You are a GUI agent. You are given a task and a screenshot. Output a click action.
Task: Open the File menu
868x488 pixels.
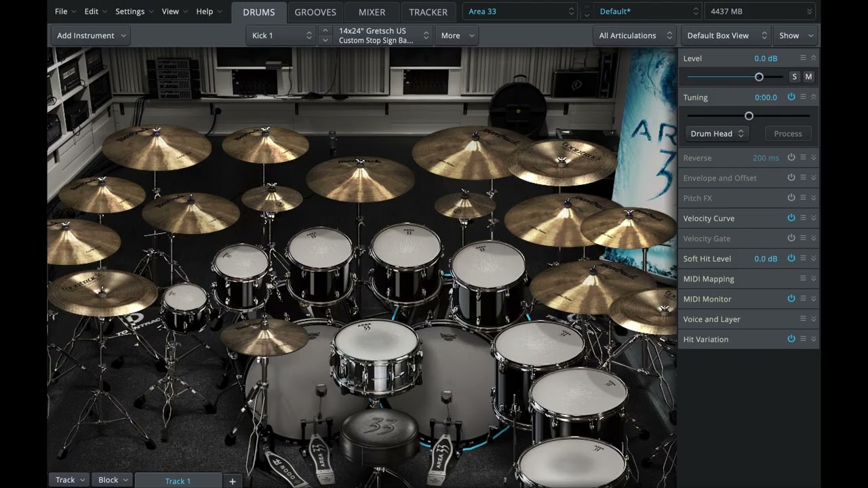click(x=64, y=12)
